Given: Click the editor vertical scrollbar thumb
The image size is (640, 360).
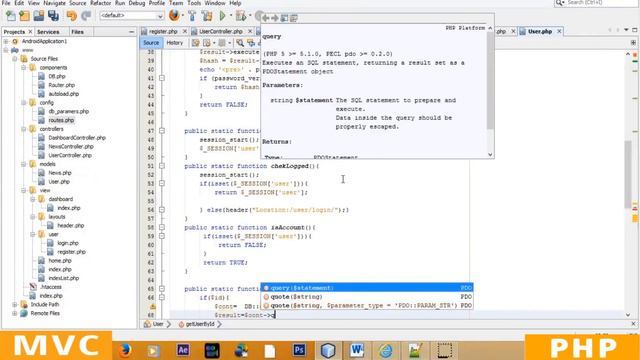Looking at the screenshot, I should [x=628, y=175].
